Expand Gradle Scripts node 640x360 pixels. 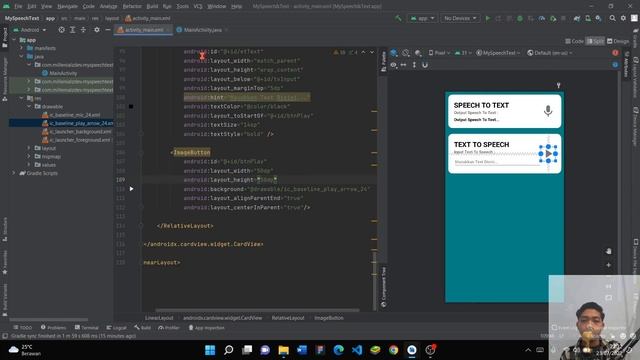[14, 173]
